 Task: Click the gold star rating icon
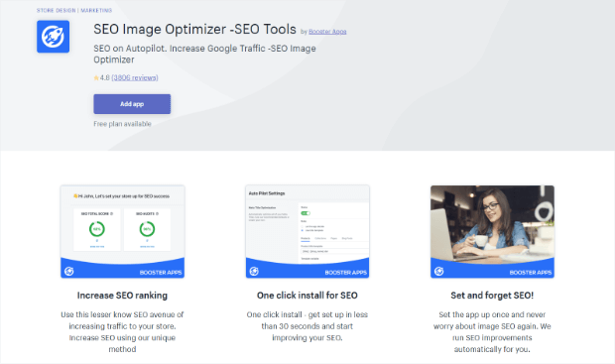[x=96, y=77]
